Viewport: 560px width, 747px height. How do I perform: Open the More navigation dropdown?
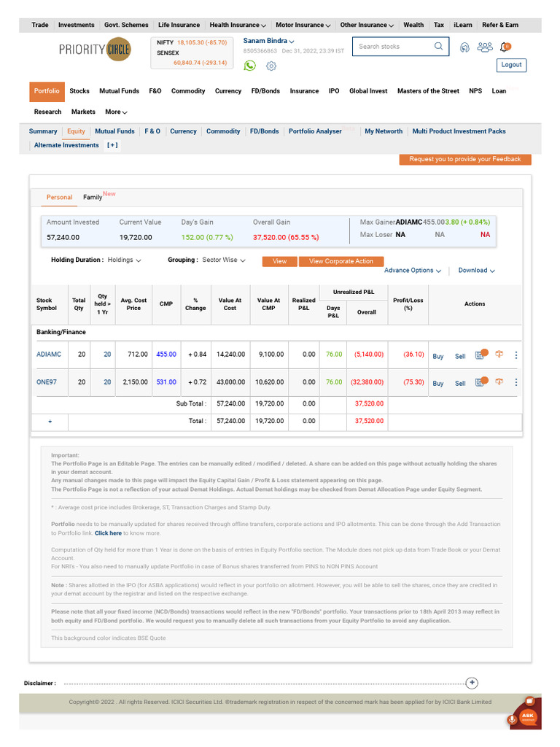click(x=116, y=112)
